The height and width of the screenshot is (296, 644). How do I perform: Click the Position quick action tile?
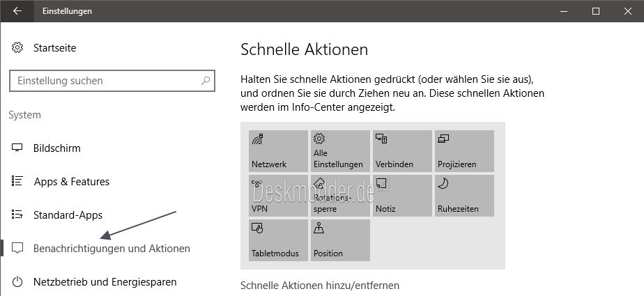click(x=340, y=240)
